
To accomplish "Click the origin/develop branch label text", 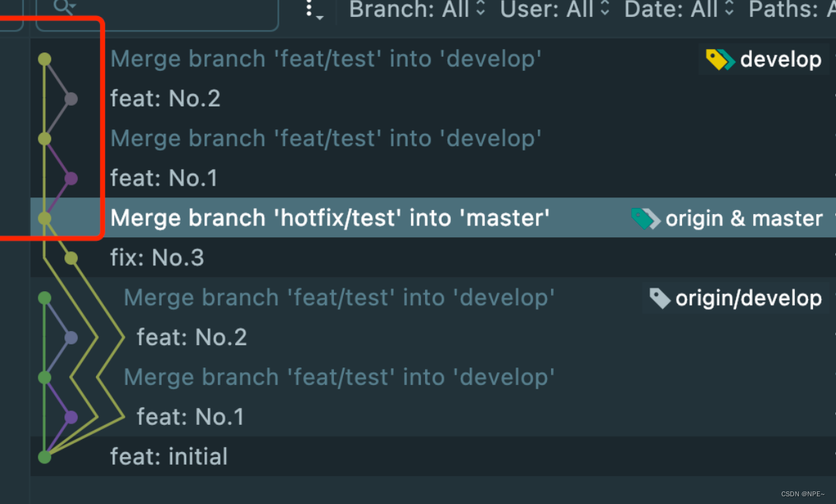I will point(748,298).
